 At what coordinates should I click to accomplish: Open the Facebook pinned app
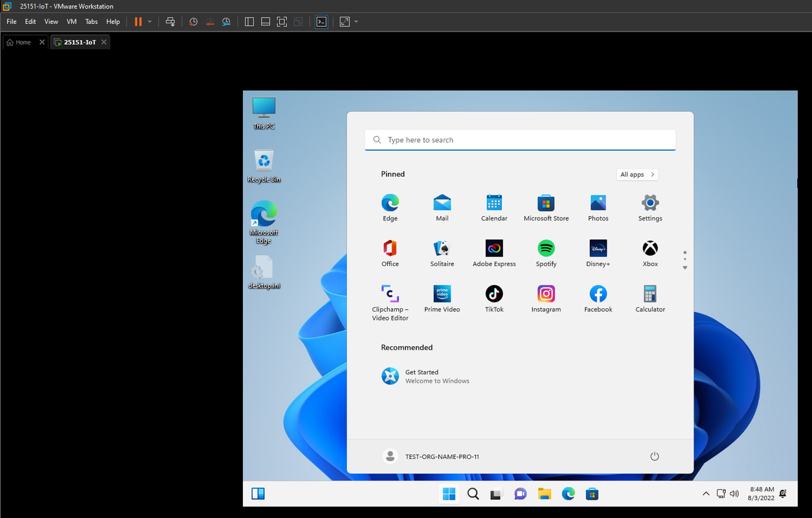(598, 298)
